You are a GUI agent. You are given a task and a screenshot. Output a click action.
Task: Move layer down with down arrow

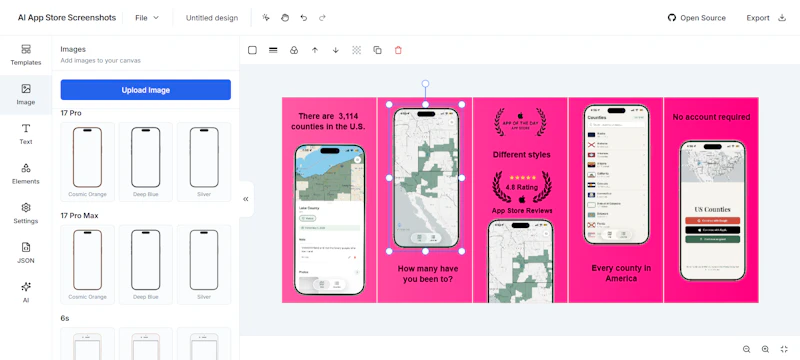(x=336, y=50)
